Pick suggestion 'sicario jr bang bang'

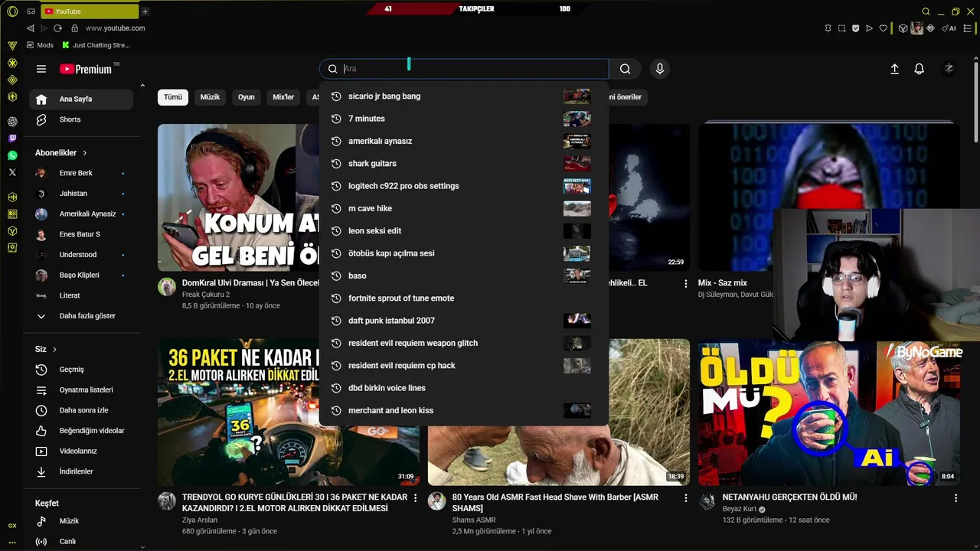[464, 96]
